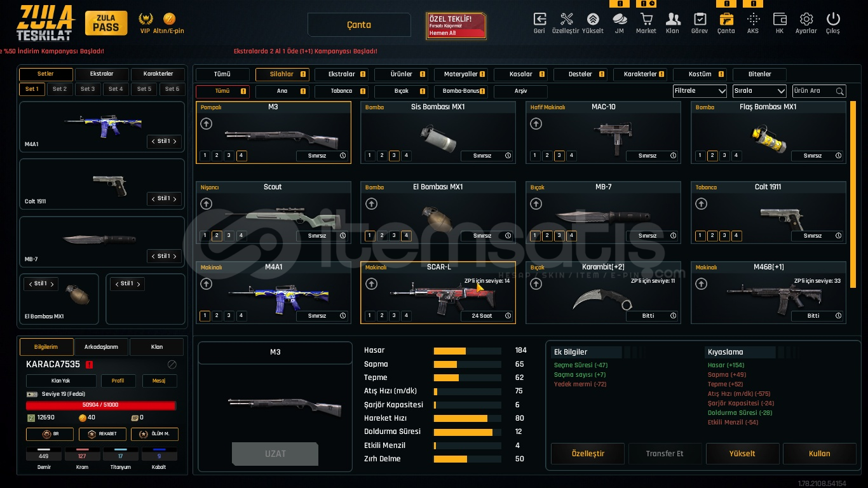Open the VIP laurel icon
The width and height of the screenshot is (868, 488).
tap(146, 18)
